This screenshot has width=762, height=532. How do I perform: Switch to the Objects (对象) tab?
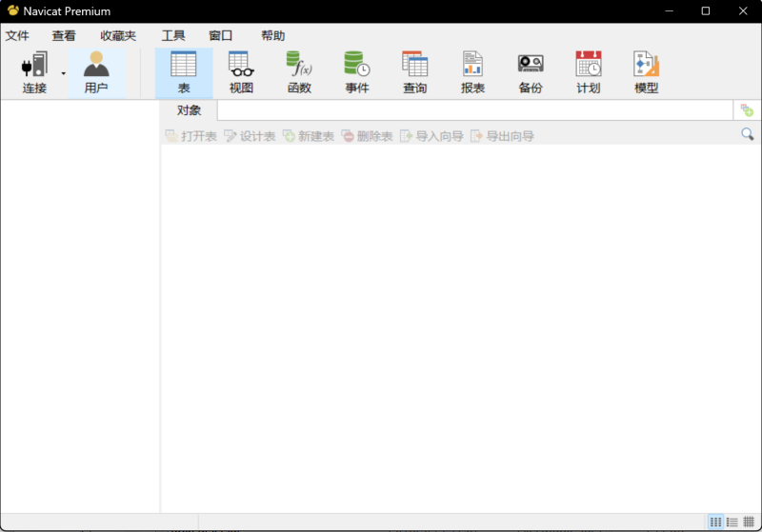click(189, 110)
